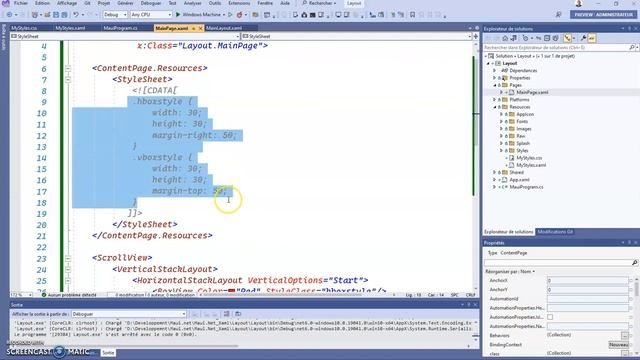Click the Visual Studio logo icon
The height and width of the screenshot is (360, 640).
tap(5, 3)
